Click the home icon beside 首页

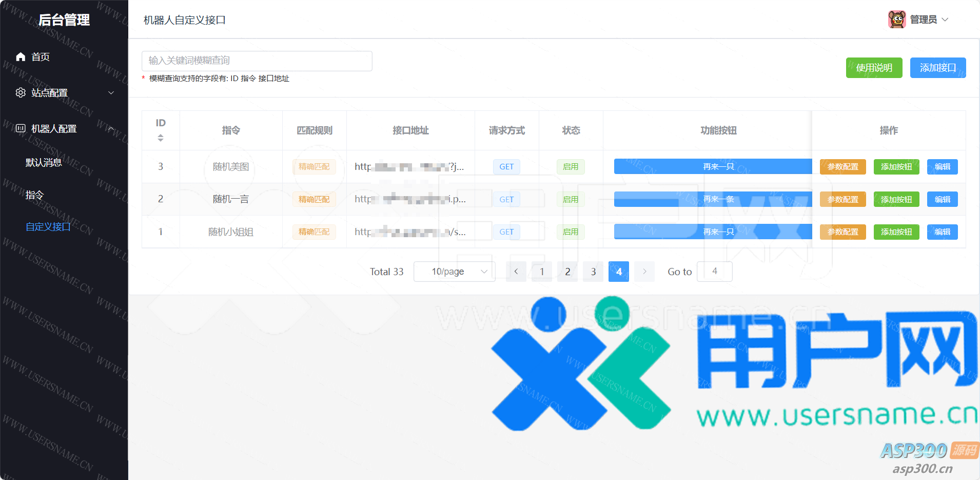click(21, 57)
